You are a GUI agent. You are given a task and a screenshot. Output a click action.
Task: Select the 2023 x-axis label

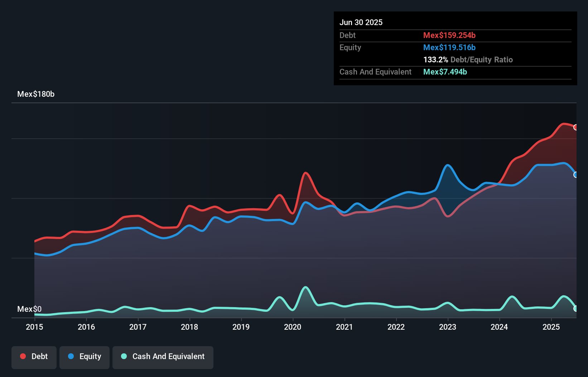pyautogui.click(x=448, y=327)
